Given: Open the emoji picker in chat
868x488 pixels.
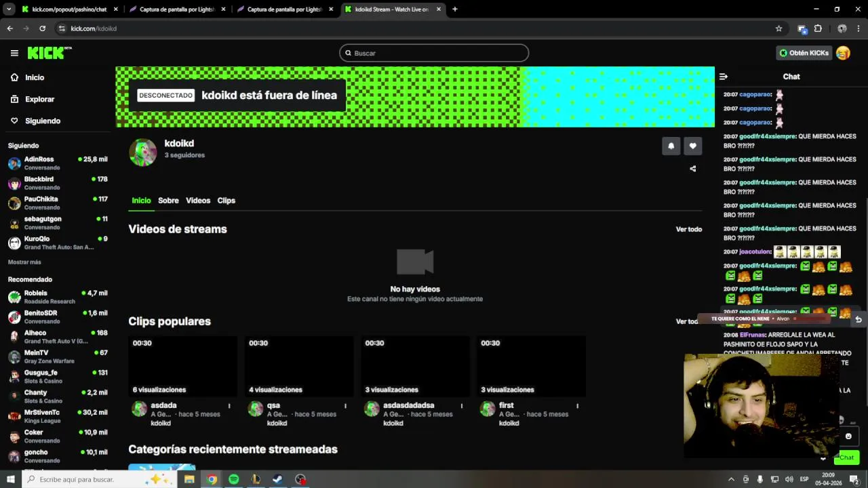Looking at the screenshot, I should pyautogui.click(x=848, y=436).
